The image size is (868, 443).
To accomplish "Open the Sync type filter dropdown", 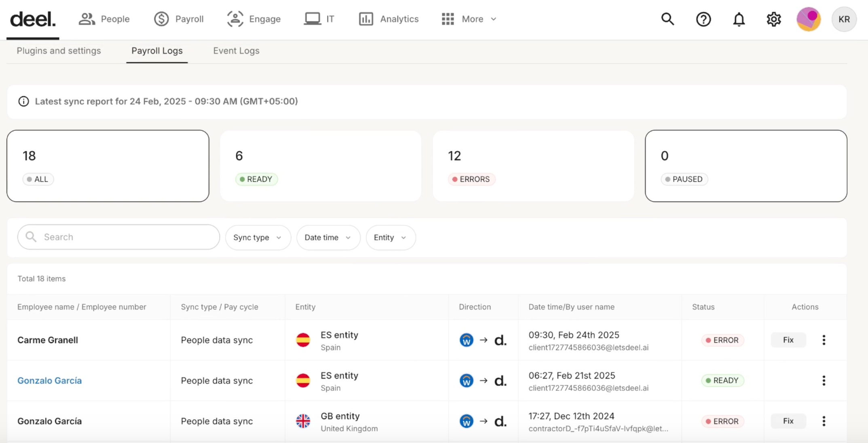I will coord(258,237).
